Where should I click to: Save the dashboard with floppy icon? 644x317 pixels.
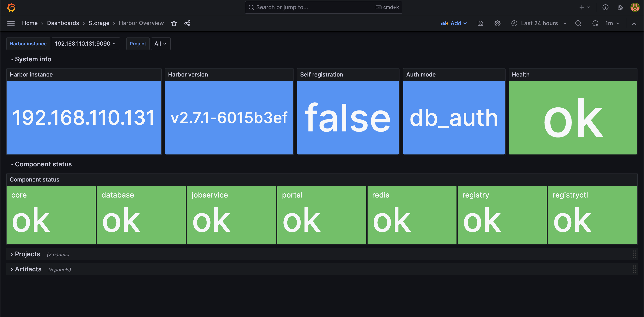[480, 23]
